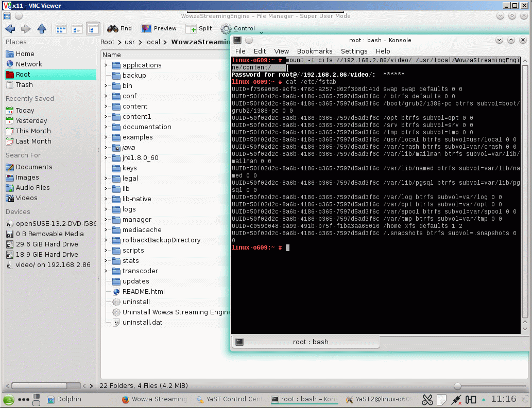This screenshot has width=532, height=408.
Task: Expand the bin folder tree node
Action: pos(106,86)
